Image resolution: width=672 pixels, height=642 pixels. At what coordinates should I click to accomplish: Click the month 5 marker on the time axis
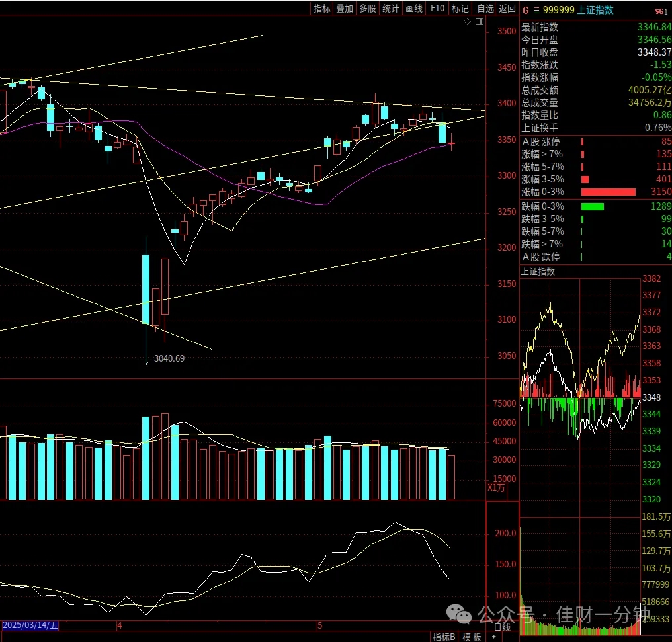click(319, 625)
